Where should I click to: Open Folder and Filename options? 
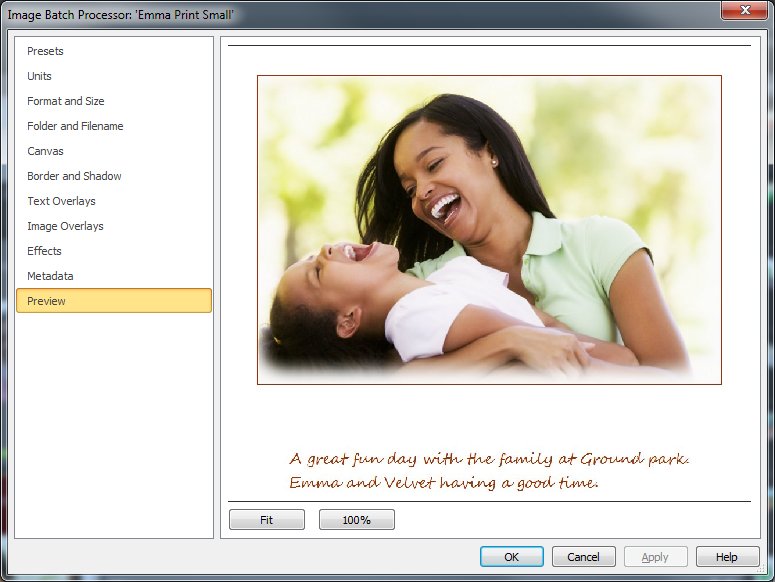[75, 126]
